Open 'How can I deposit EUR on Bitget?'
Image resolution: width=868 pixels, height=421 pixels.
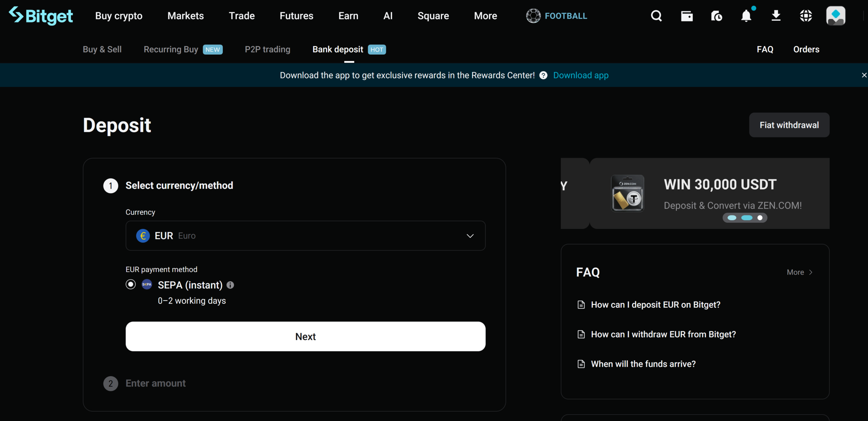[x=656, y=305]
